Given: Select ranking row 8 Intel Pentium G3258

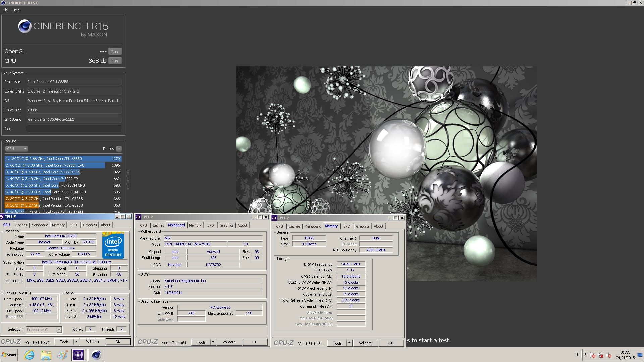Looking at the screenshot, I should point(63,205).
